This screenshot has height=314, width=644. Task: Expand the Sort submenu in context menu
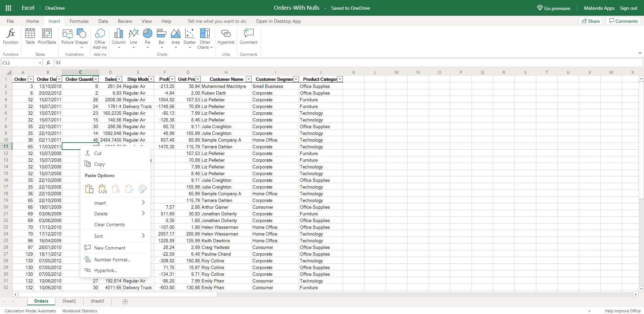(x=115, y=236)
